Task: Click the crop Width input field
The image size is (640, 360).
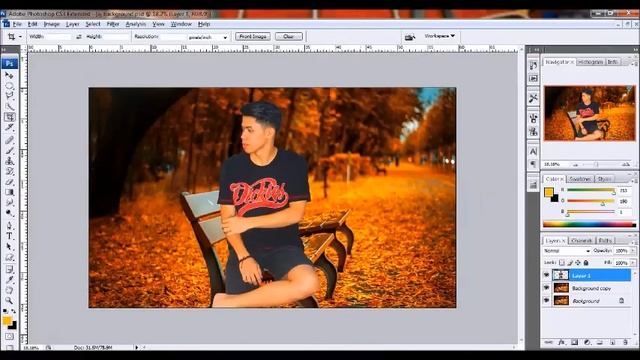Action: pos(58,37)
